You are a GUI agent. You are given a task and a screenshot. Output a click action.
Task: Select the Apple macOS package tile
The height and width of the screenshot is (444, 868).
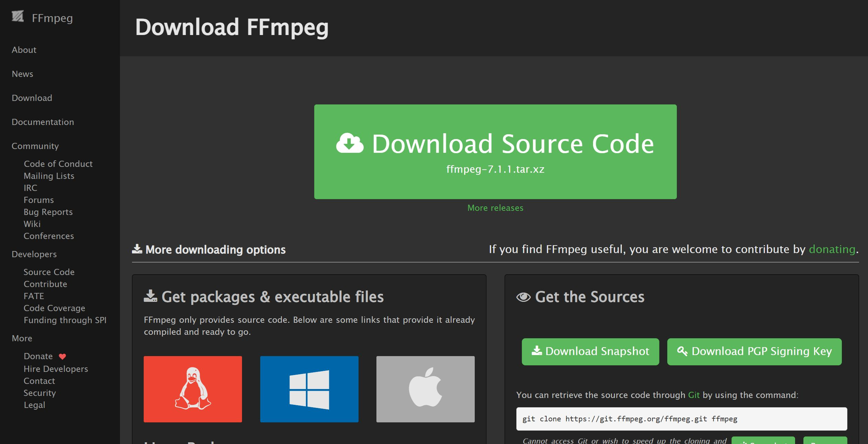point(425,389)
